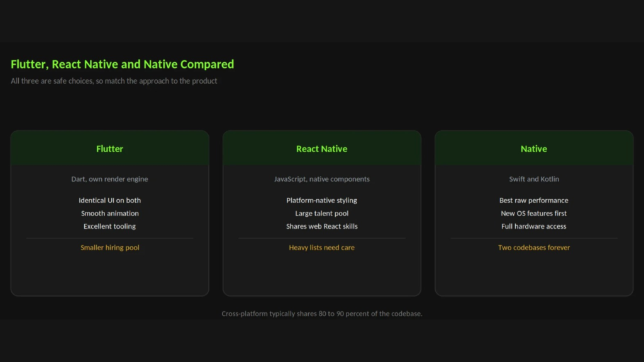
Task: Select the Flutter card header
Action: (x=109, y=148)
